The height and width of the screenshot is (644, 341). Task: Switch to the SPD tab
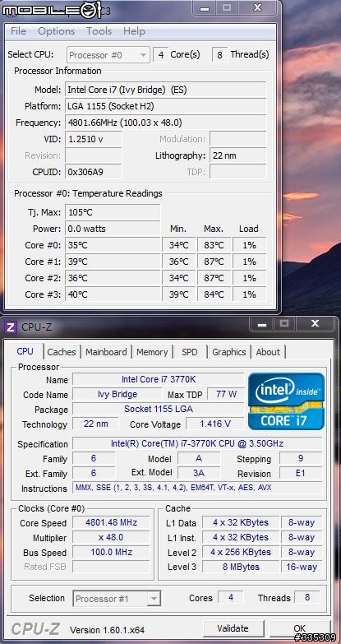(x=189, y=352)
